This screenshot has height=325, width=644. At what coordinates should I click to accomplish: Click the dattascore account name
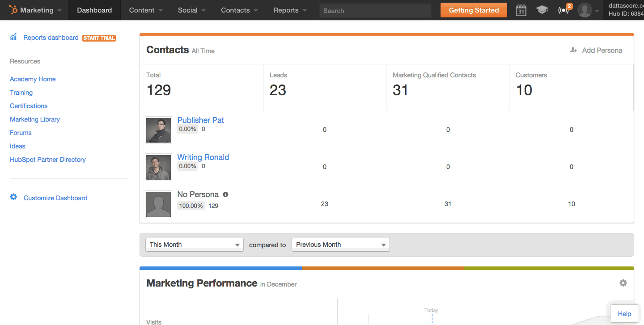coord(626,5)
